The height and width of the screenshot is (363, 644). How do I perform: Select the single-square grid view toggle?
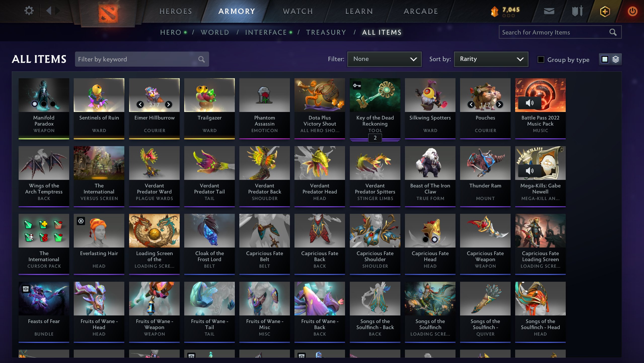click(x=605, y=59)
